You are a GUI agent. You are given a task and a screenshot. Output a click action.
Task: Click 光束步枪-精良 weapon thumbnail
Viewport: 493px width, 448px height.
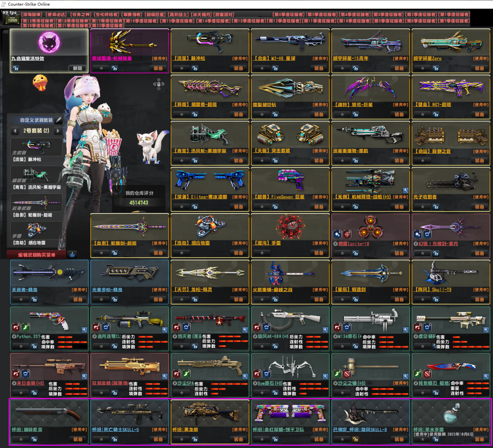130,273
